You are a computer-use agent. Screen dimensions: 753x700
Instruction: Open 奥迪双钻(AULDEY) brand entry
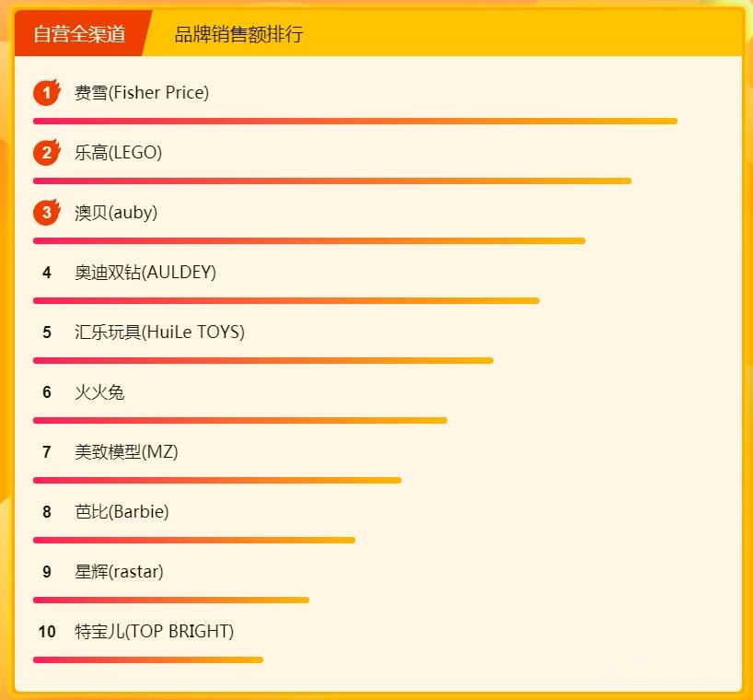(x=145, y=273)
